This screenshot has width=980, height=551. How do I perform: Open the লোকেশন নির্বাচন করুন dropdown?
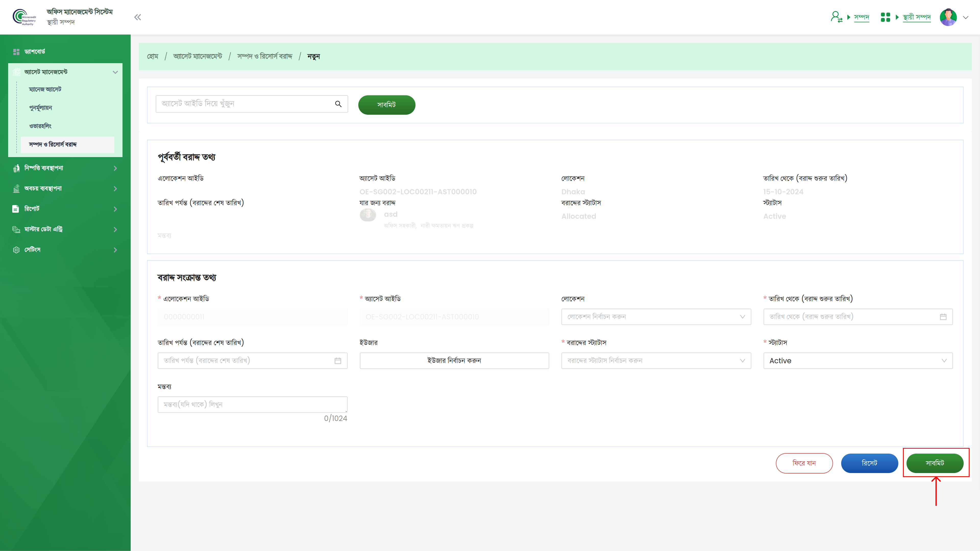click(x=656, y=317)
